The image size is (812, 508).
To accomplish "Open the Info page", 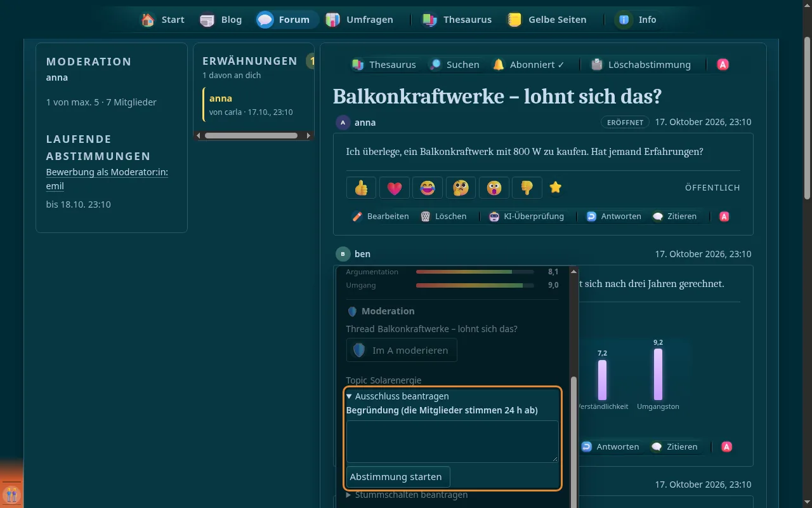I will (636, 20).
